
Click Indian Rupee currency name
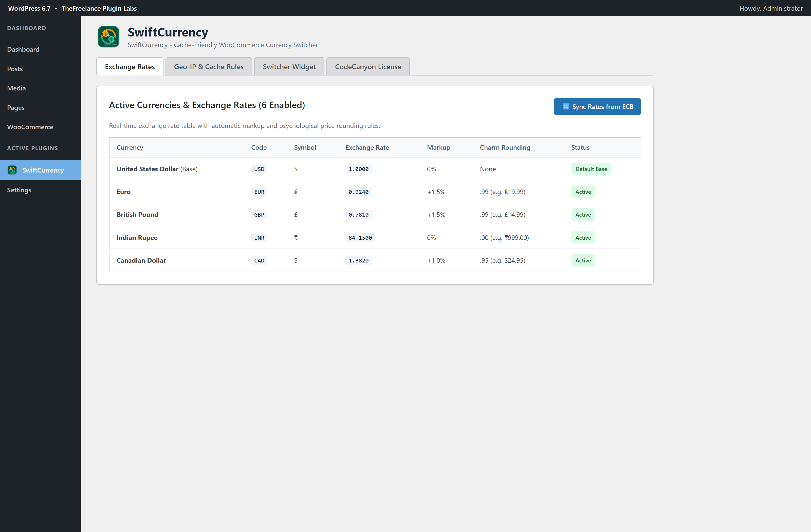137,238
